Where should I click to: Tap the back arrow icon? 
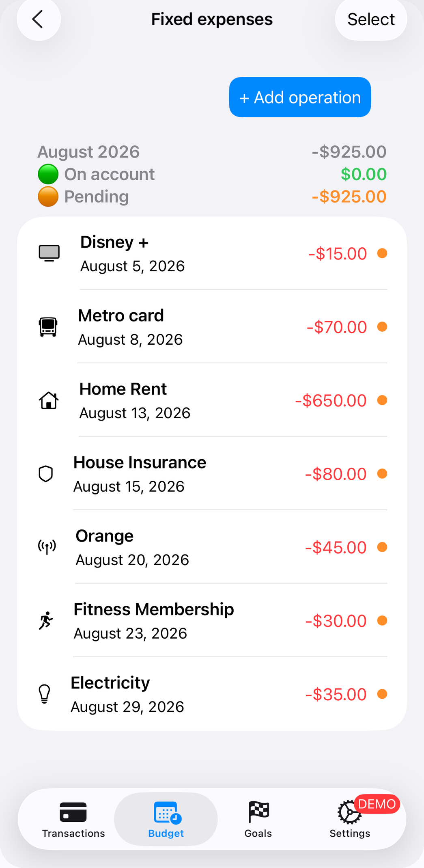[x=38, y=19]
